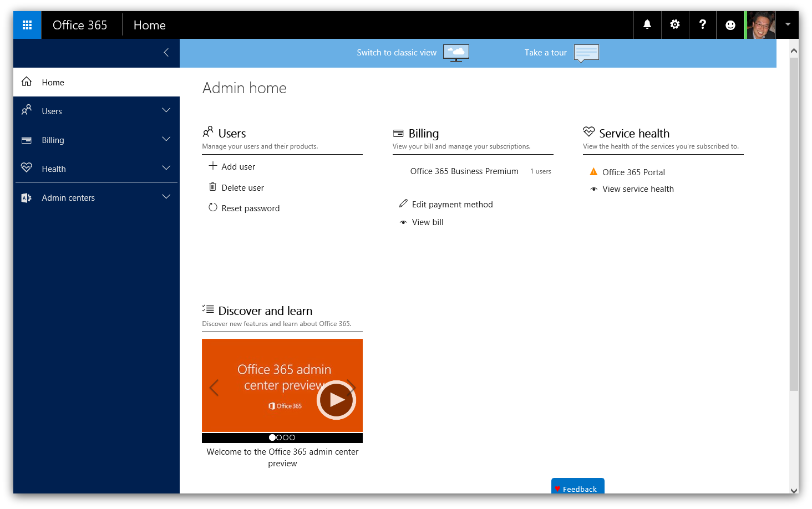Select the second carousel dot indicator
This screenshot has height=509, width=812.
279,437
